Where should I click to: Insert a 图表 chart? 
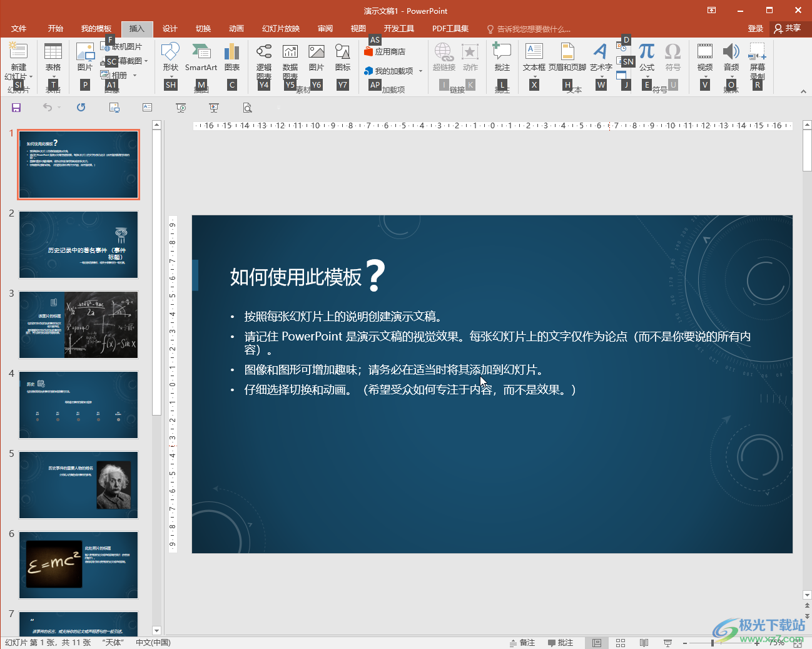[x=232, y=57]
